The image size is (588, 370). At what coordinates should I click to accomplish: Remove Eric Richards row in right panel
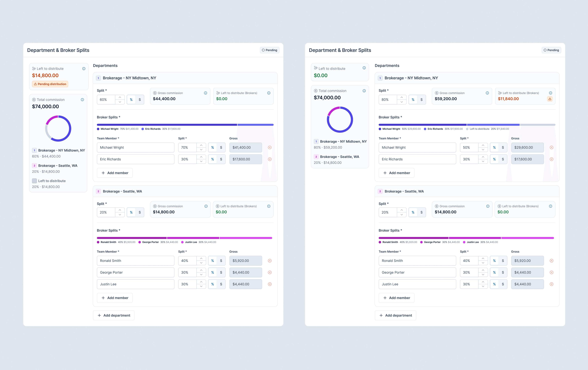pyautogui.click(x=551, y=159)
